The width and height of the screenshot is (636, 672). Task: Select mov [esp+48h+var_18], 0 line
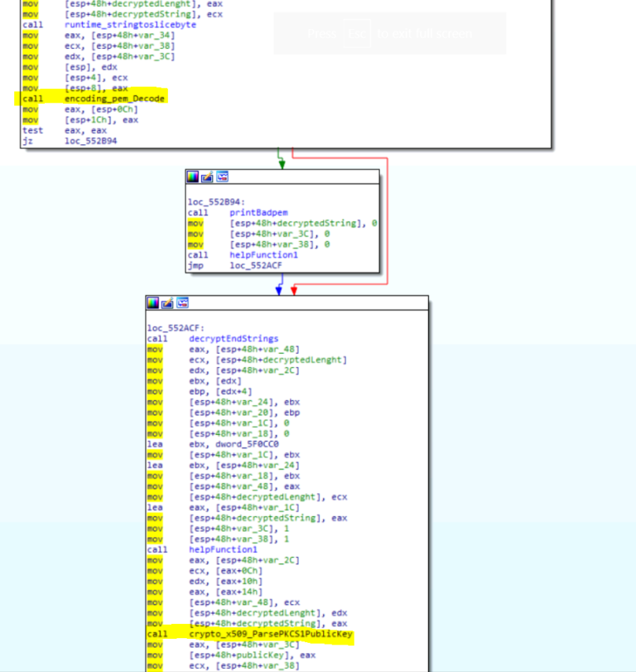pos(219,433)
